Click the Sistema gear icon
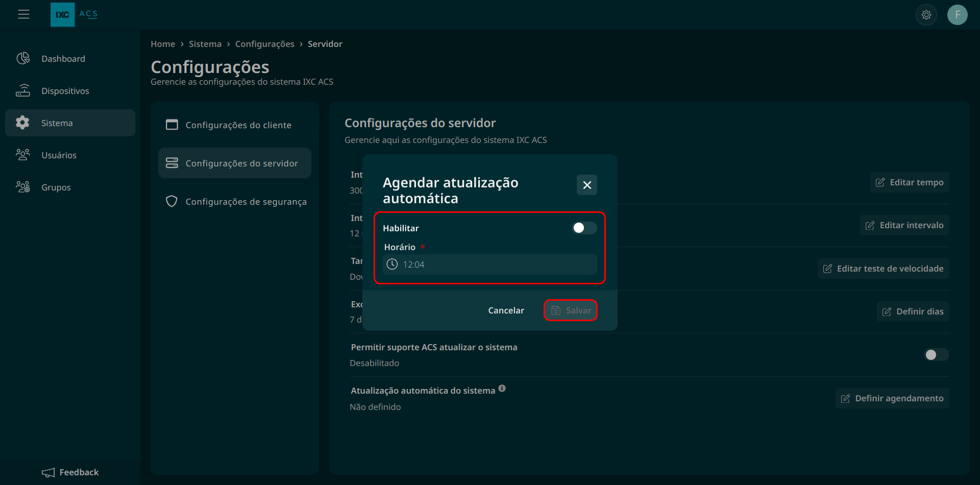980x485 pixels. 22,123
